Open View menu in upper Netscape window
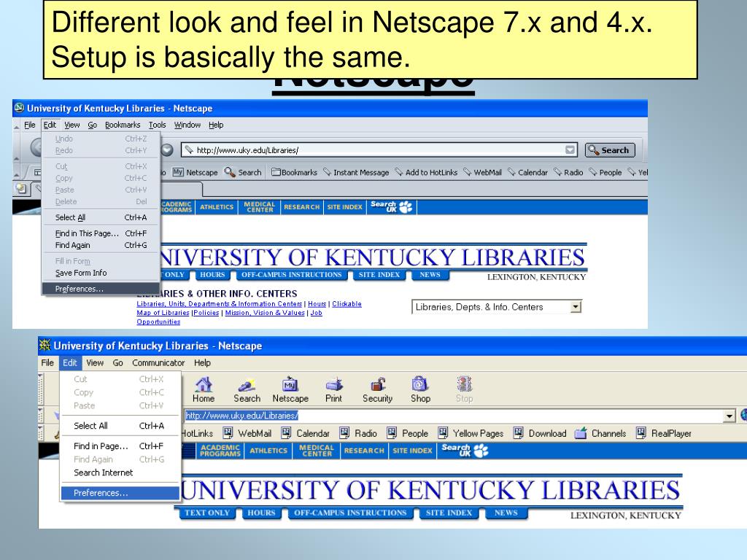Screen dimensions: 747x560 tap(72, 125)
